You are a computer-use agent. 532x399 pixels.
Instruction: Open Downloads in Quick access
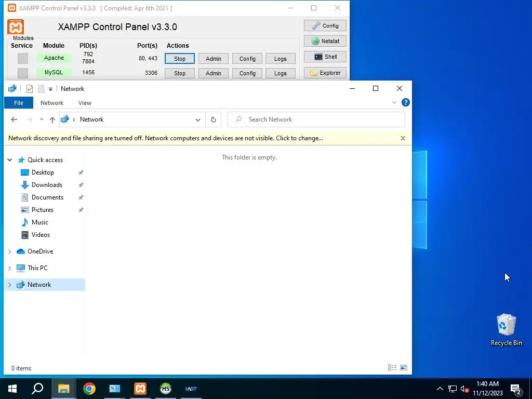pos(47,185)
